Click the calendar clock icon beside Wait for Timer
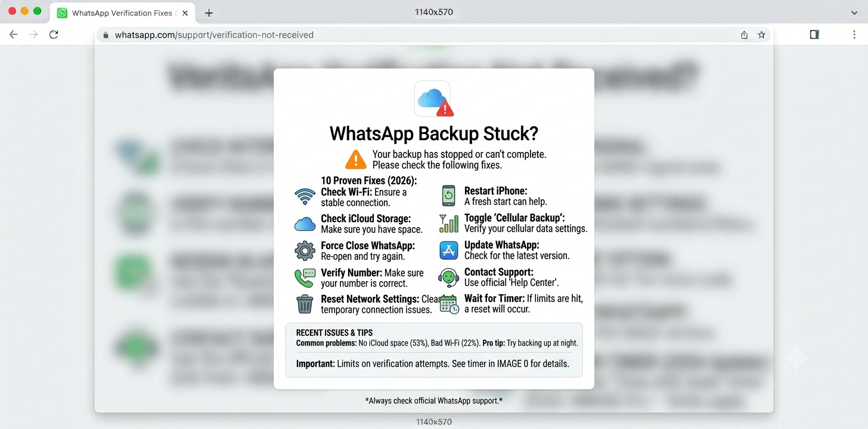The image size is (868, 429). (x=448, y=304)
